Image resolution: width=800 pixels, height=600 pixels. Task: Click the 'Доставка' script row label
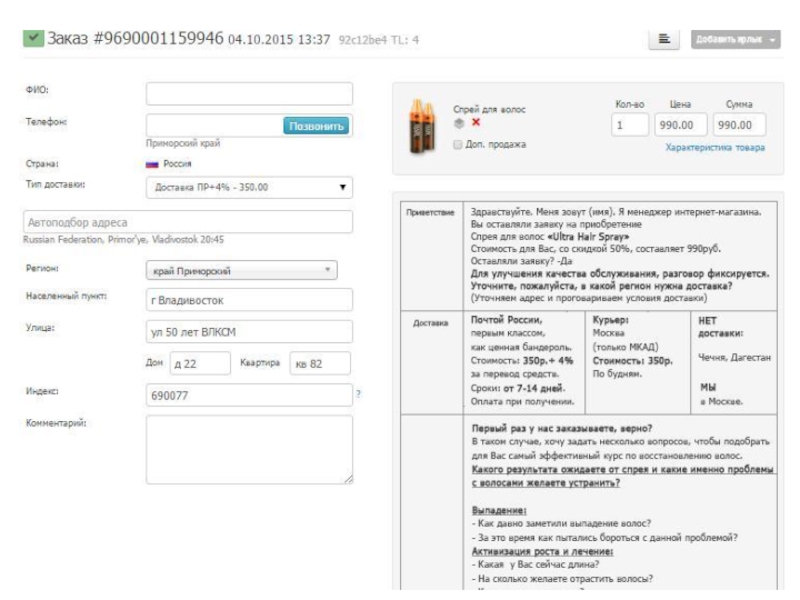coord(430,323)
